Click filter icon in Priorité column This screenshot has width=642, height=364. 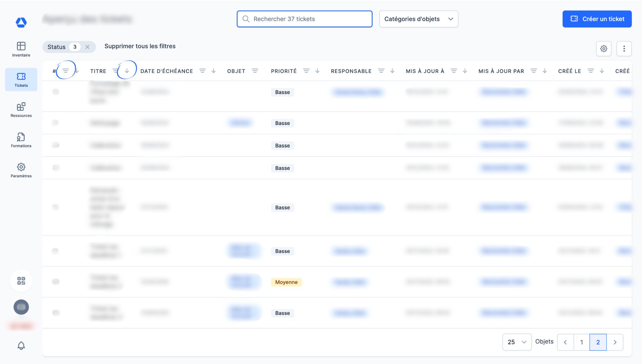306,71
